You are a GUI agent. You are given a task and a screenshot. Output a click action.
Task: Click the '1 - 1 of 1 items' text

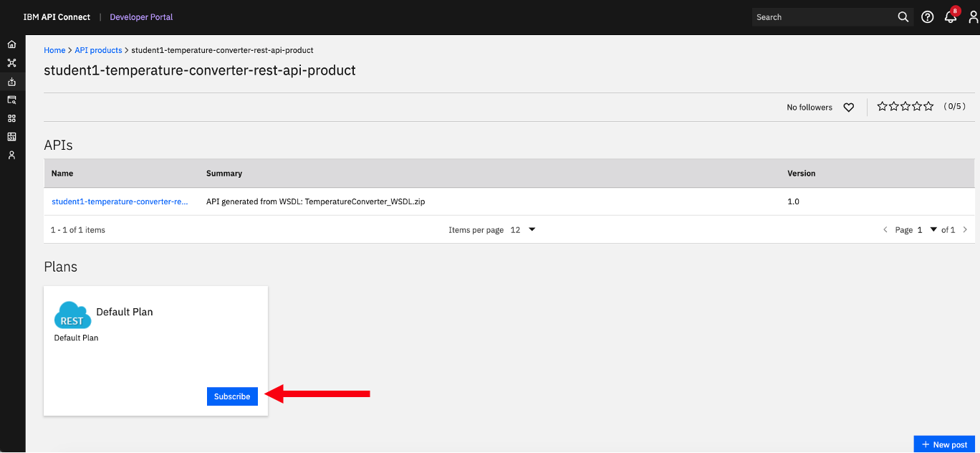tap(78, 230)
